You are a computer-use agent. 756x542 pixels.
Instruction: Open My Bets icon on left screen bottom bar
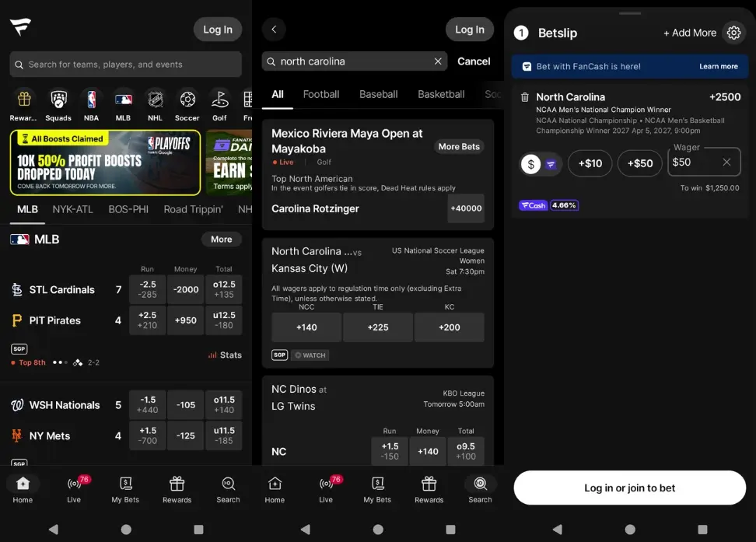click(125, 484)
